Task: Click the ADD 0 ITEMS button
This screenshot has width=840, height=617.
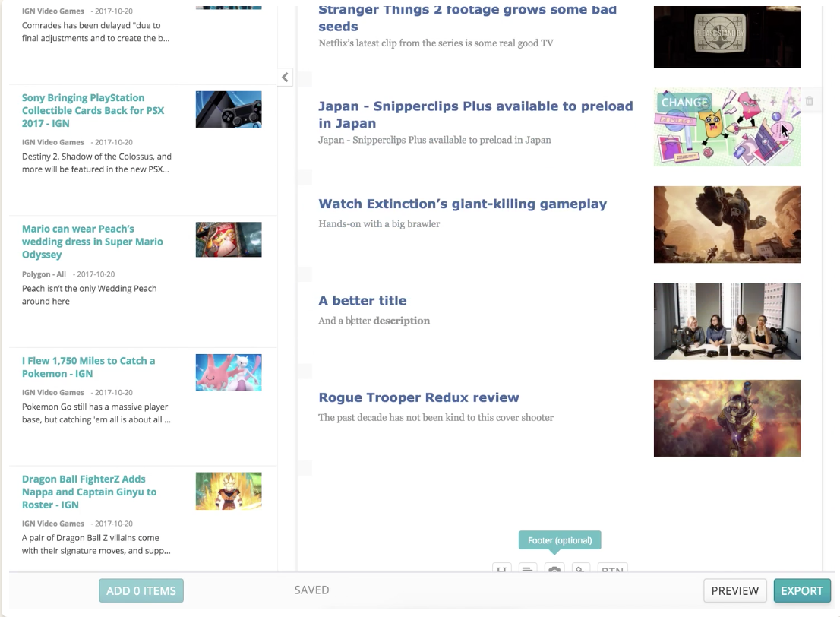Action: (x=141, y=590)
